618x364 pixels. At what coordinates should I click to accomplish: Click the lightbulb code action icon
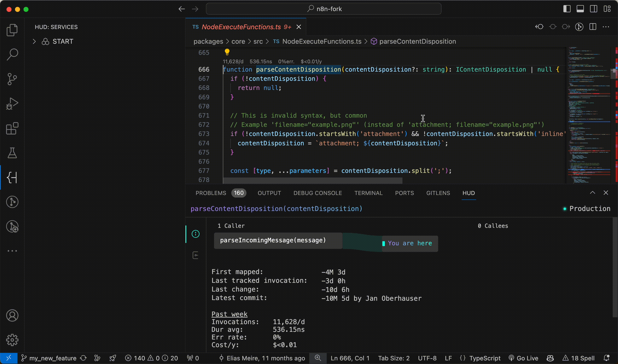tap(227, 52)
